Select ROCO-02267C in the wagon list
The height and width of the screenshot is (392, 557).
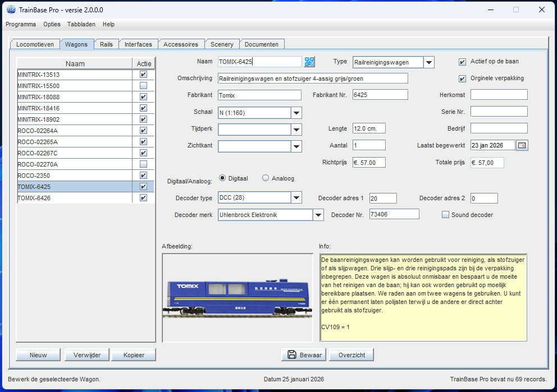[38, 153]
